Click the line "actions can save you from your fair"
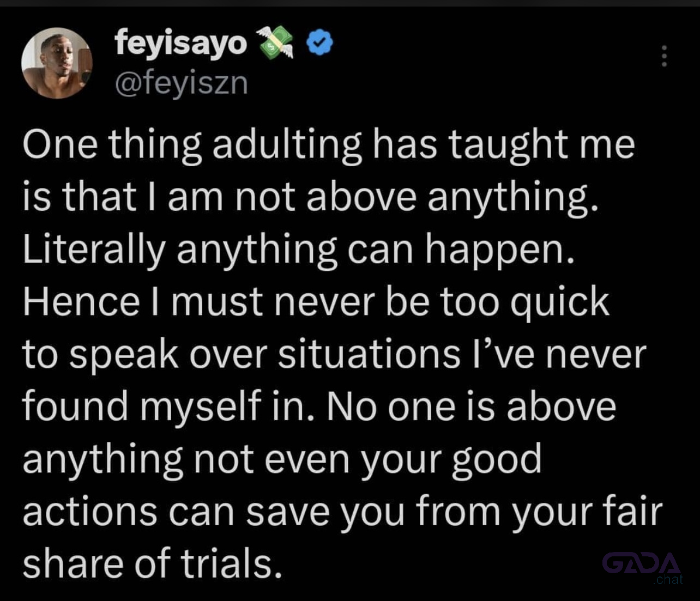 (342, 512)
